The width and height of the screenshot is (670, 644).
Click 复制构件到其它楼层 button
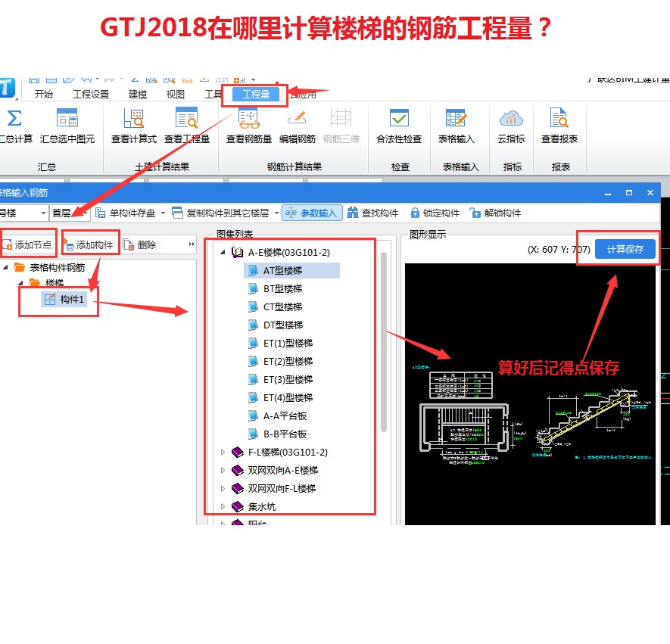click(x=221, y=213)
